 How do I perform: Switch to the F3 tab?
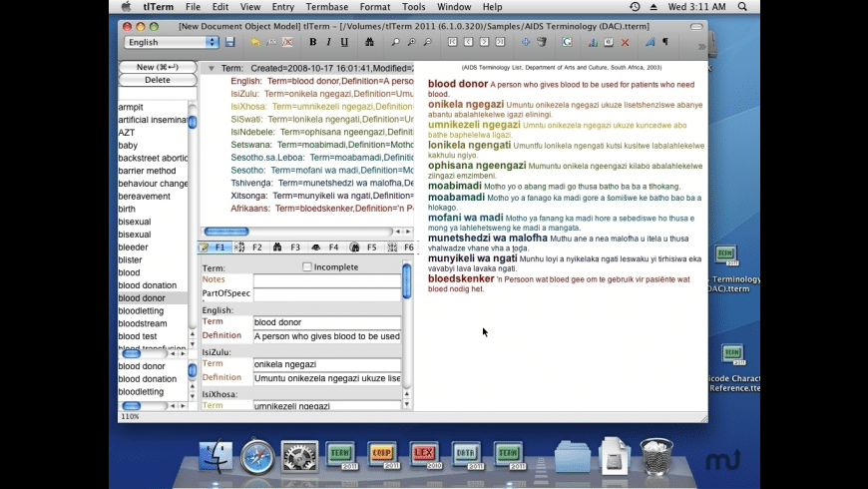click(x=288, y=246)
